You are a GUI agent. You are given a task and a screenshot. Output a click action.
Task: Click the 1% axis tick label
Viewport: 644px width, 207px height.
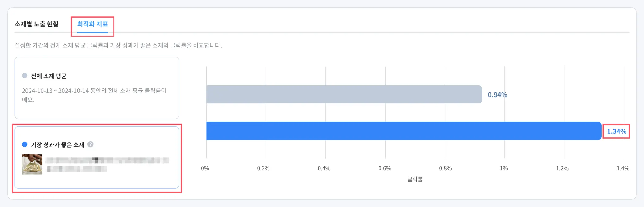click(x=504, y=168)
